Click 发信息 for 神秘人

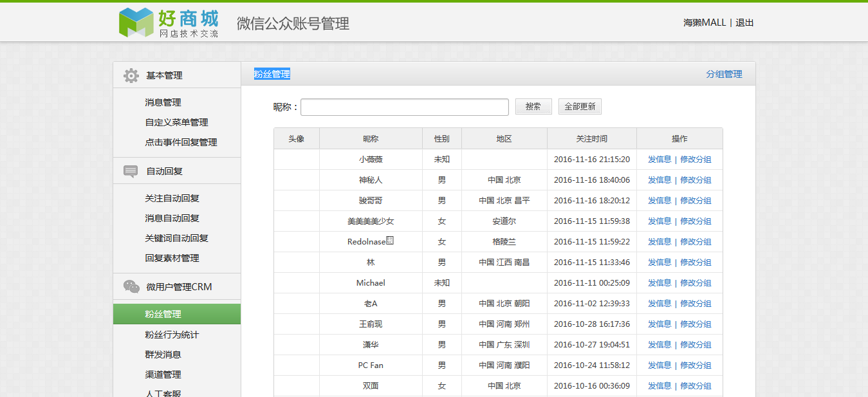[x=660, y=180]
